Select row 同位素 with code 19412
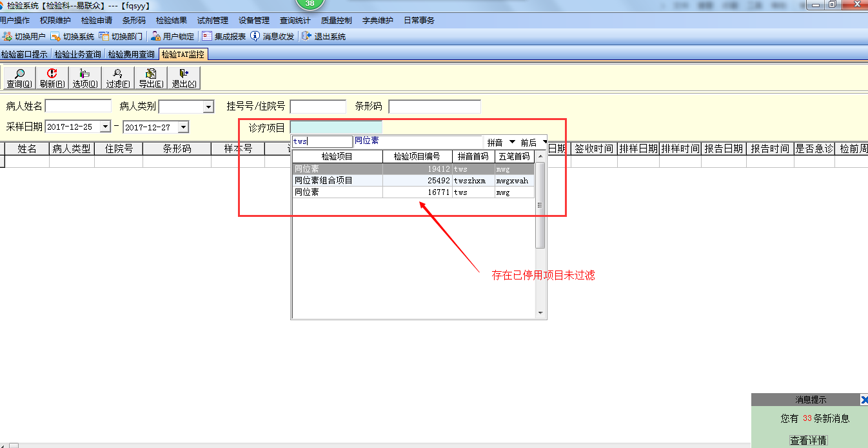 pos(413,169)
